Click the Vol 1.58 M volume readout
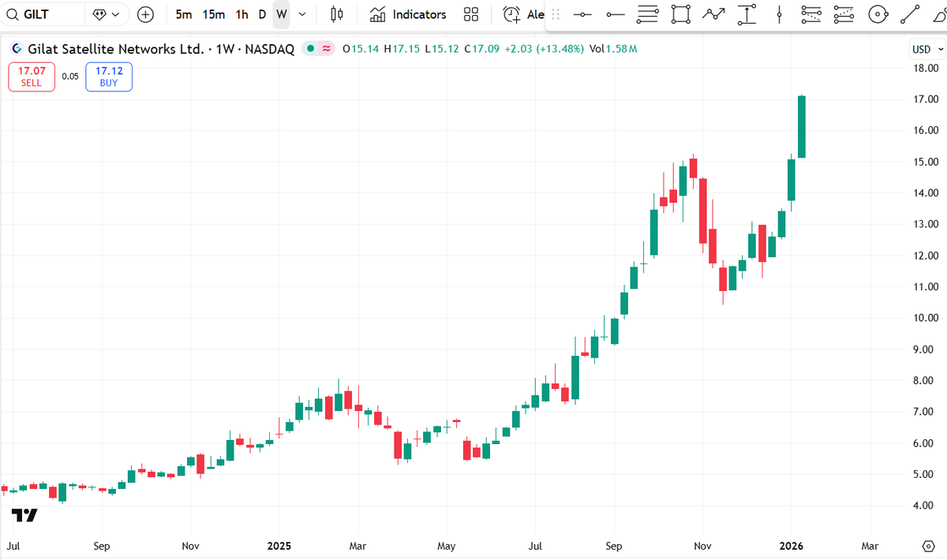Image resolution: width=947 pixels, height=560 pixels. [x=613, y=49]
